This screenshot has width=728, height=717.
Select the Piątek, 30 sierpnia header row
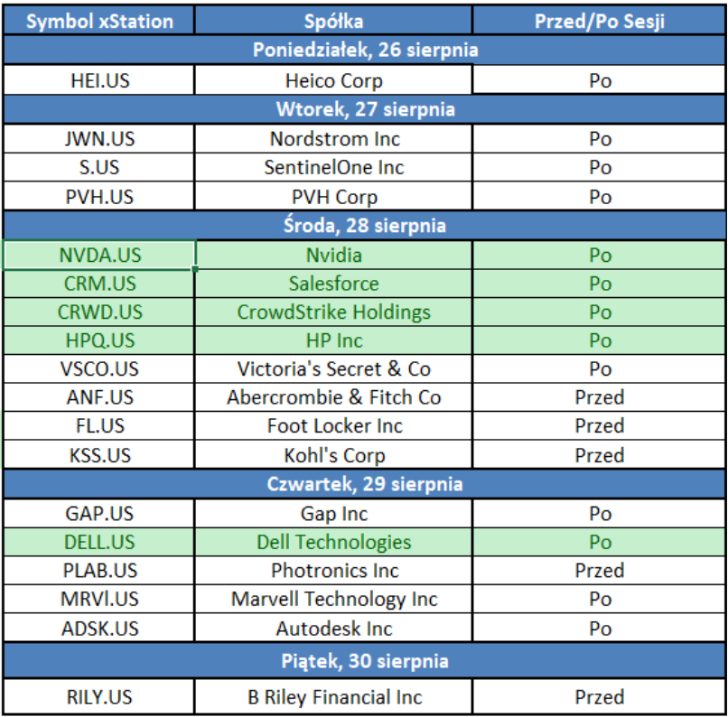pyautogui.click(x=364, y=661)
